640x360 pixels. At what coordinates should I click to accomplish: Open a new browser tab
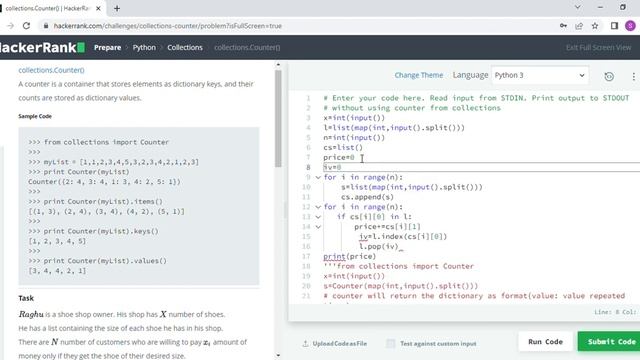tap(117, 8)
